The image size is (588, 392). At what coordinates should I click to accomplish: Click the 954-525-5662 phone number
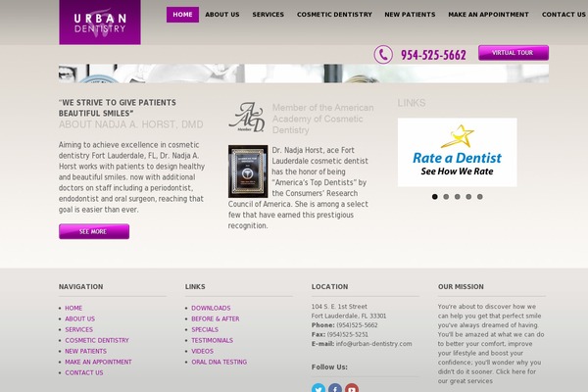pos(433,55)
